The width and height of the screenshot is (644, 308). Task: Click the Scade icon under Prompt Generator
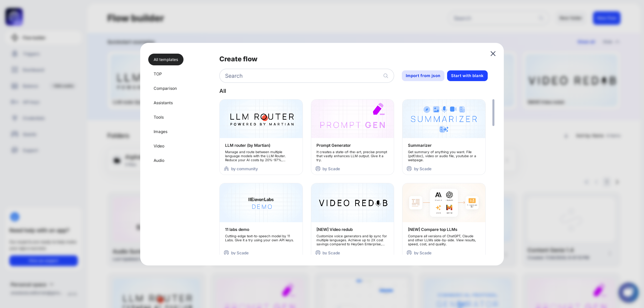(x=318, y=169)
